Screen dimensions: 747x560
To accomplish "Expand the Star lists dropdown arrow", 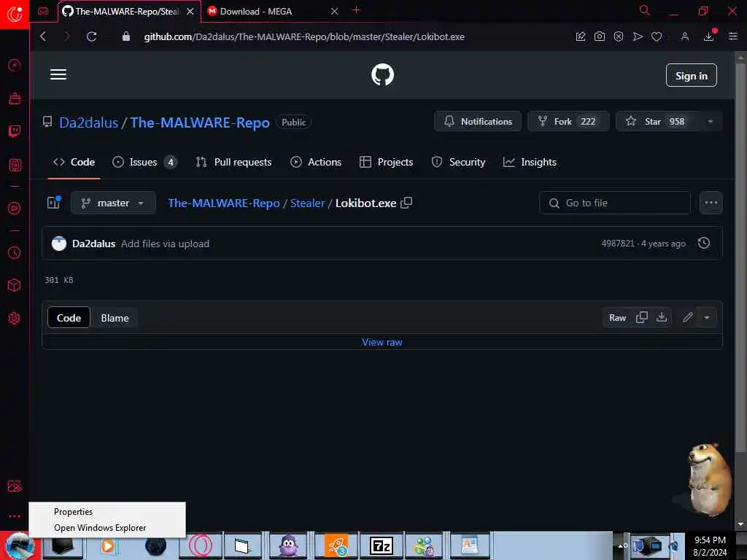I will tap(711, 122).
